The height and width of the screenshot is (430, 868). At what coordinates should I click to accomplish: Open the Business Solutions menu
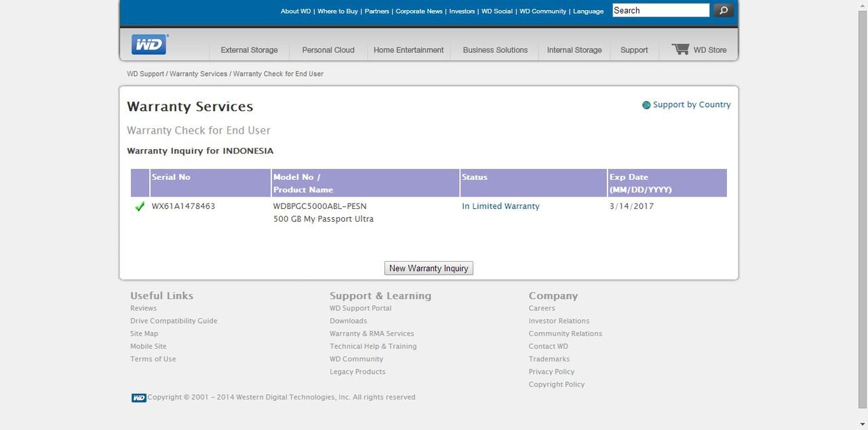click(x=495, y=50)
